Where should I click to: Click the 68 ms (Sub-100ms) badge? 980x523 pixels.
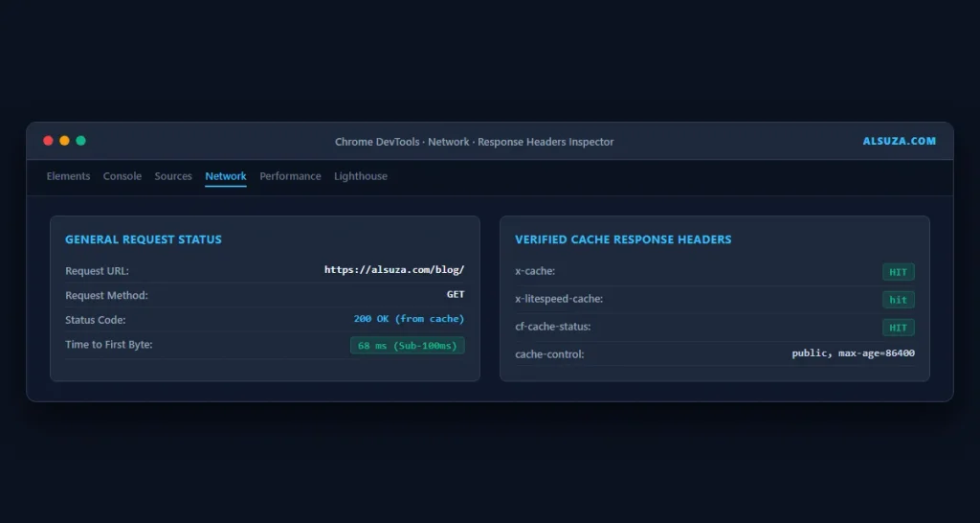pyautogui.click(x=408, y=346)
